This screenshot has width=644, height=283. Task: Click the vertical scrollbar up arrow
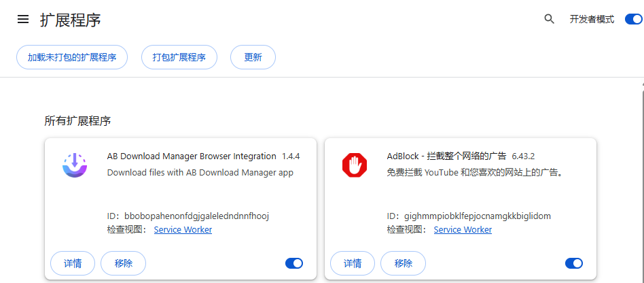[x=642, y=84]
